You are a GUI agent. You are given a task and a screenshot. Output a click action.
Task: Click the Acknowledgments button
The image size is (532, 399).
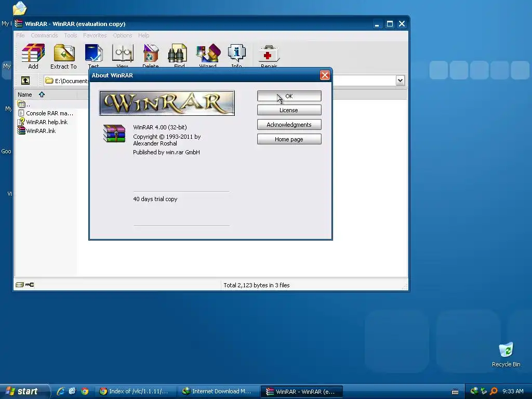[x=289, y=125]
